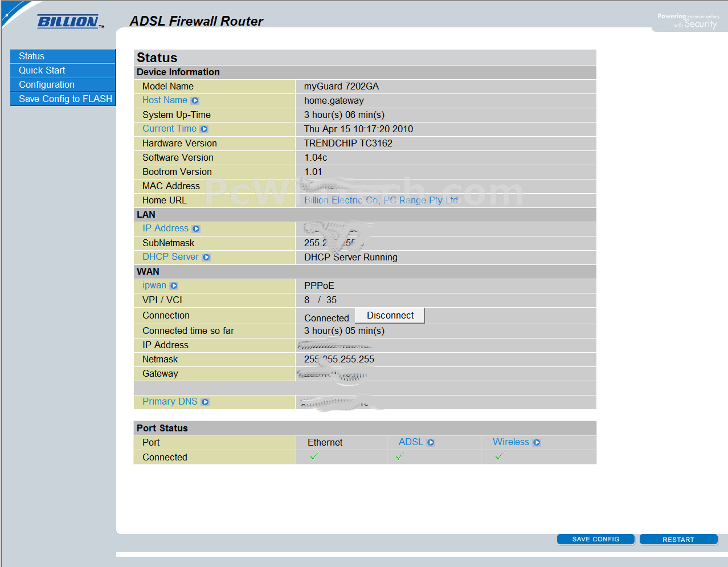Click the Wireless connected checkmark
The height and width of the screenshot is (567, 728).
click(x=500, y=456)
